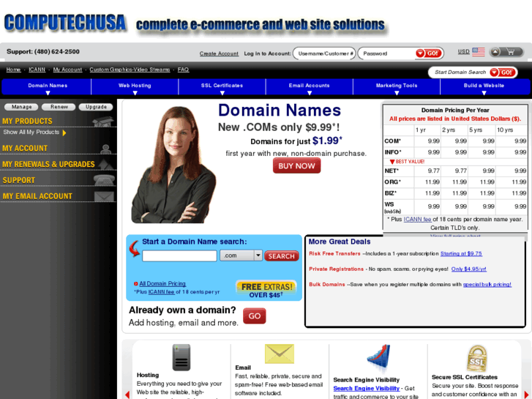Click the US flag currency icon
The width and height of the screenshot is (532, 399).
pos(479,52)
